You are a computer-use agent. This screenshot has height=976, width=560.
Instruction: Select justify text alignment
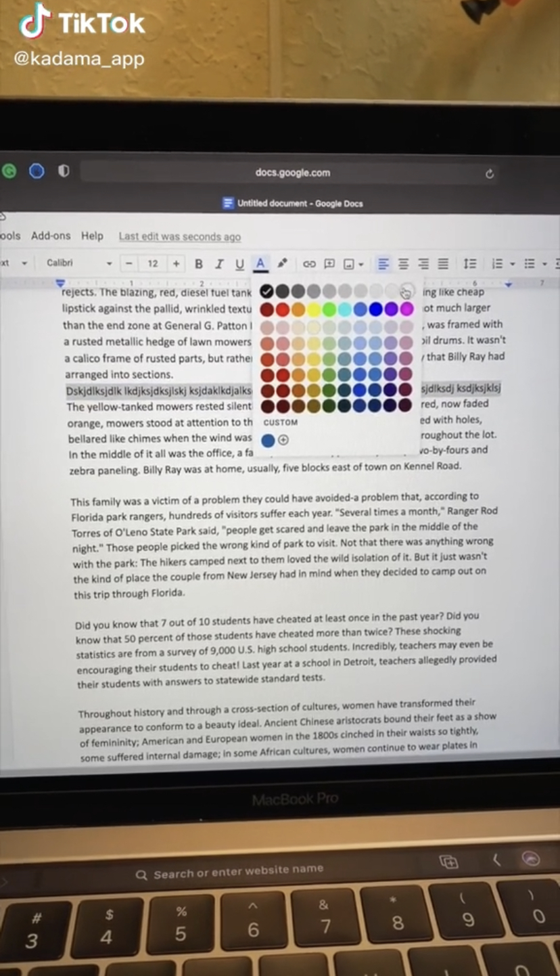[x=443, y=264]
